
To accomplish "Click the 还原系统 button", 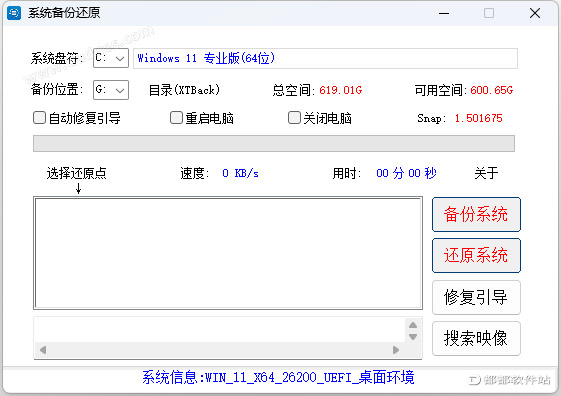I will [476, 255].
